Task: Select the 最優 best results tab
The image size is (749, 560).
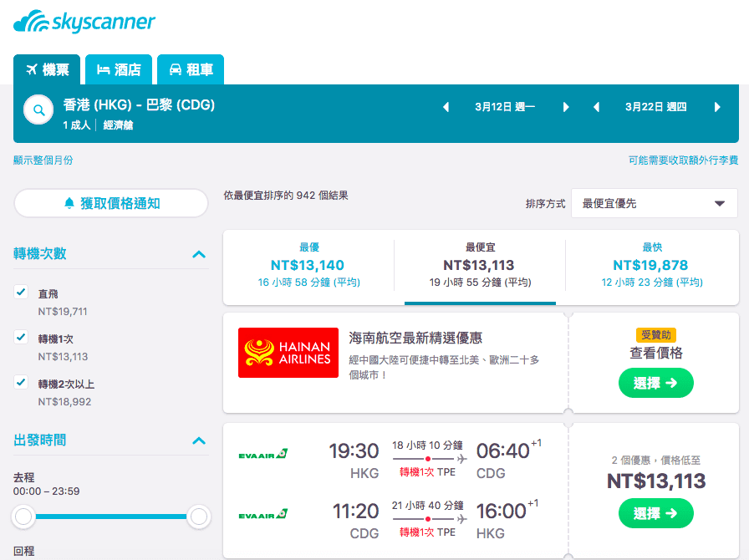Action: point(308,265)
